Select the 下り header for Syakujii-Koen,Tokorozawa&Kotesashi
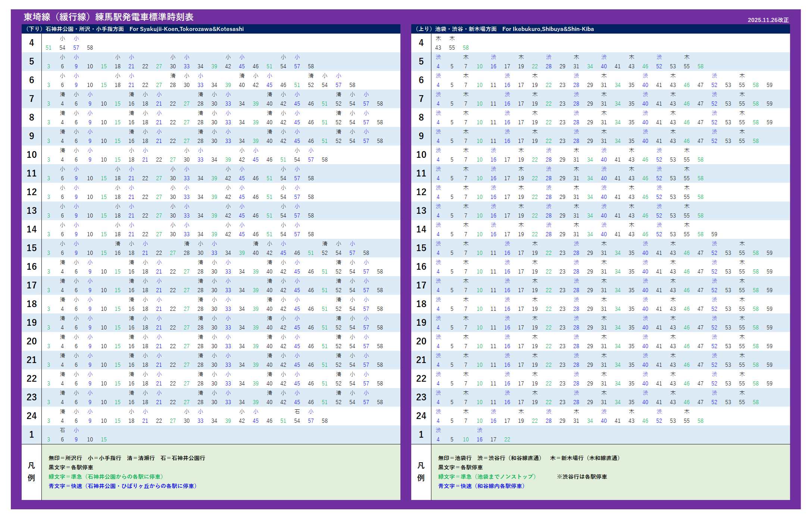The height and width of the screenshot is (519, 812). point(135,29)
